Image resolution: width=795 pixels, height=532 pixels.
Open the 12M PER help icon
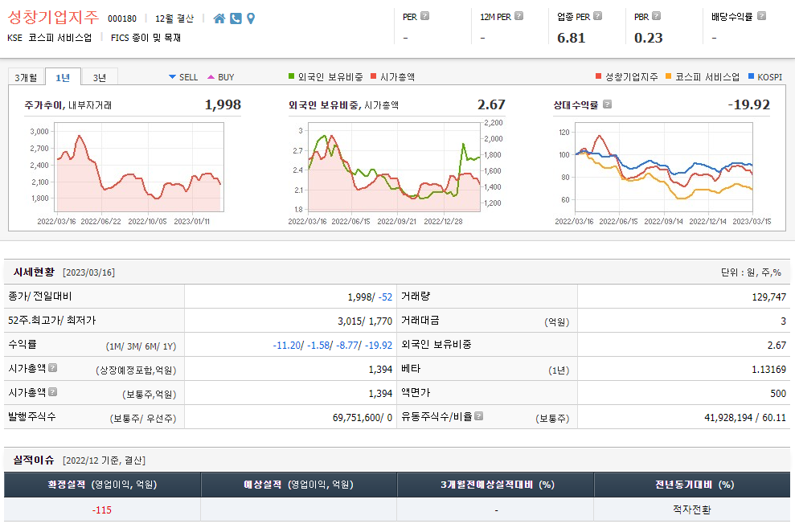(x=518, y=16)
